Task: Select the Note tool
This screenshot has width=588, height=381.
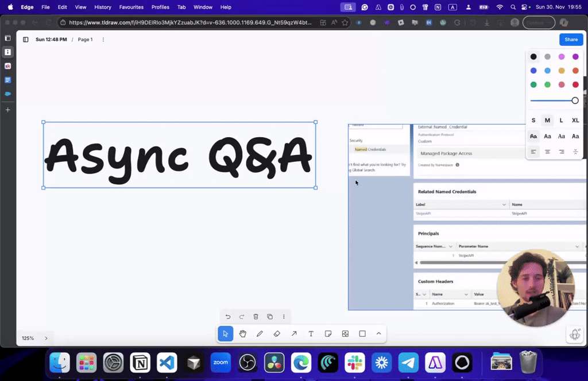Action: tap(328, 333)
